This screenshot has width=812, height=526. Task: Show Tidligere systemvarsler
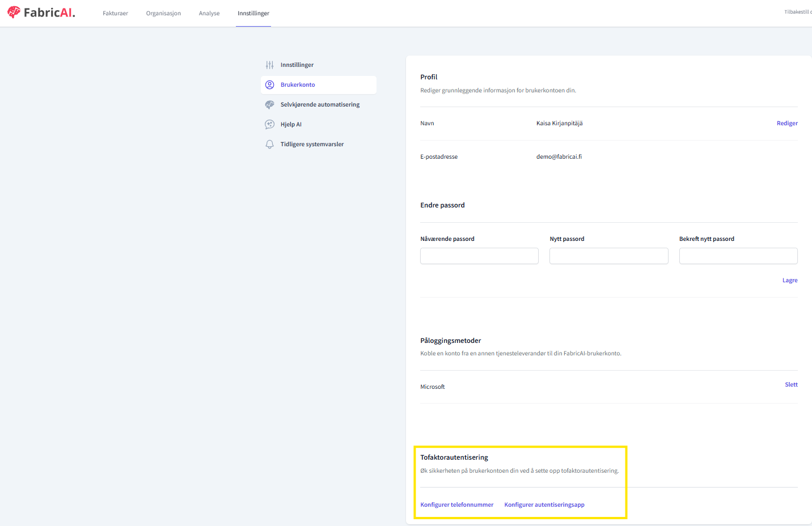click(x=319, y=145)
